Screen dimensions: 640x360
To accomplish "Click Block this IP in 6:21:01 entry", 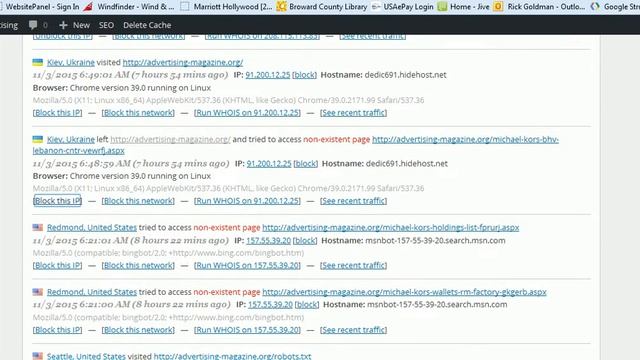I will 58,265.
